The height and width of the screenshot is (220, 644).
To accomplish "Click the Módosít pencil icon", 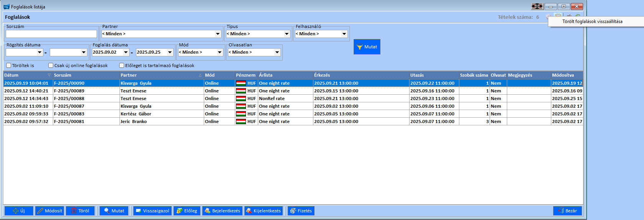I will coord(40,211).
